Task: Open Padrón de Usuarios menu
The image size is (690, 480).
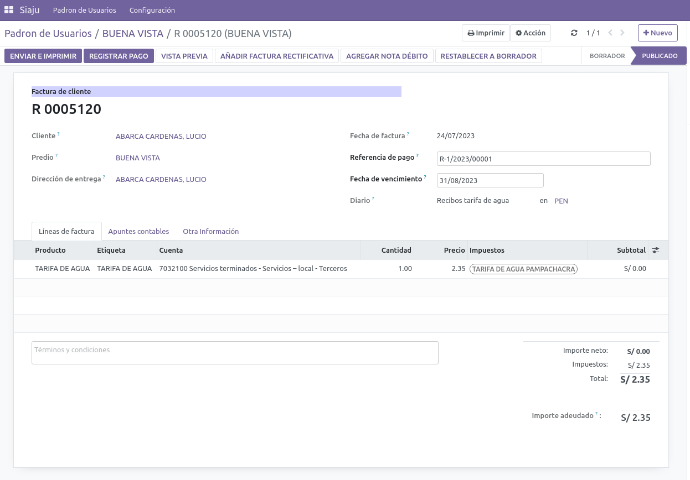Action: [84, 10]
